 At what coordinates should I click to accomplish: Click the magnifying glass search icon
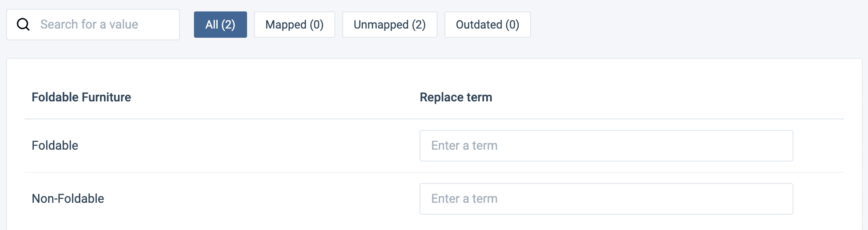(x=23, y=25)
